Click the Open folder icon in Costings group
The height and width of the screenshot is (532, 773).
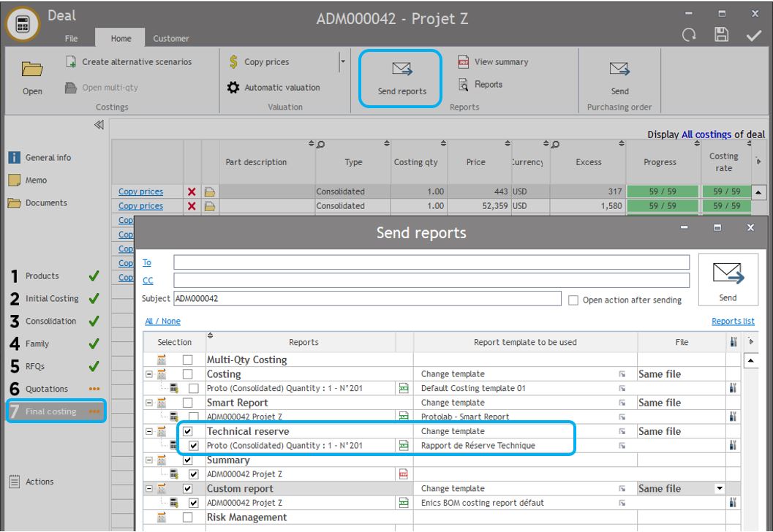coord(32,69)
